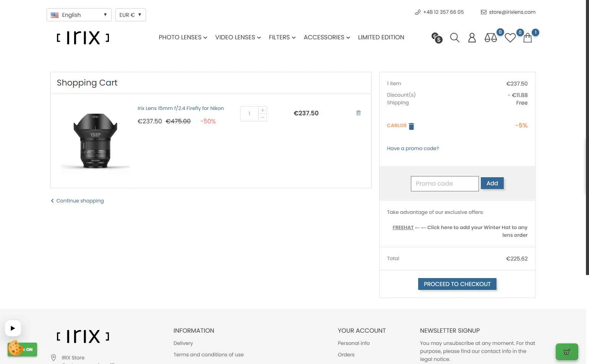Click the Shopping Cart heading
This screenshot has height=364, width=589.
coord(87,83)
